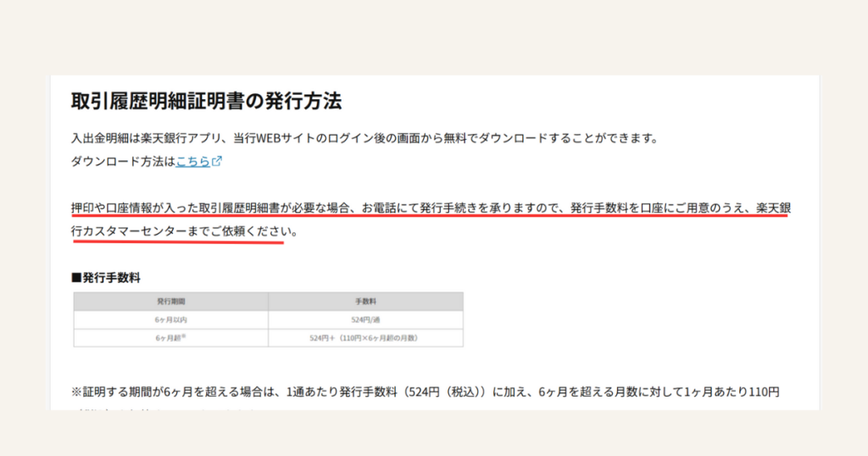Click the こちら download method link
Screen dimensions: 868x456
pyautogui.click(x=192, y=161)
